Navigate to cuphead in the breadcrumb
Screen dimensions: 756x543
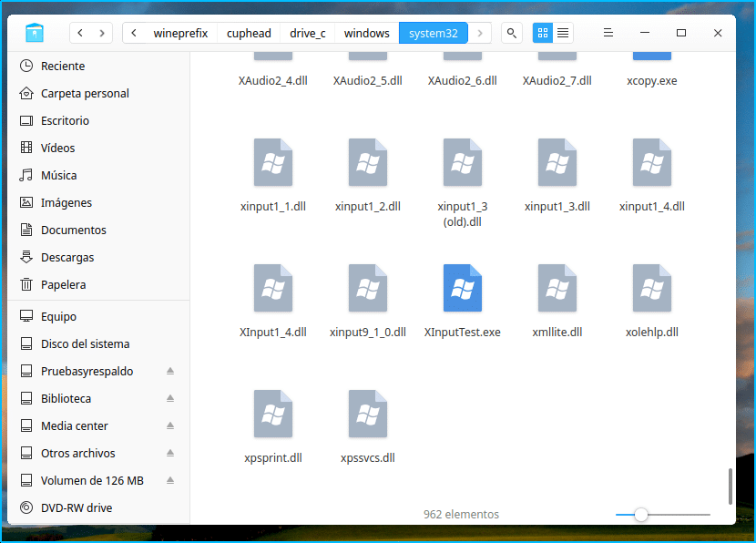point(249,33)
